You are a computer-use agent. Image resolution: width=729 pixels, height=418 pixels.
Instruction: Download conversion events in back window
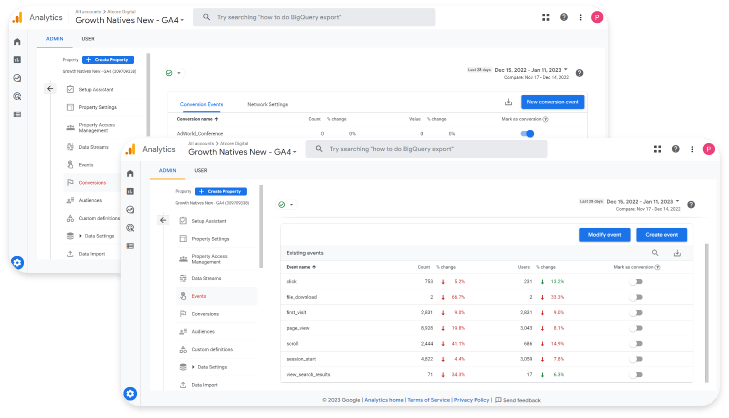point(509,102)
